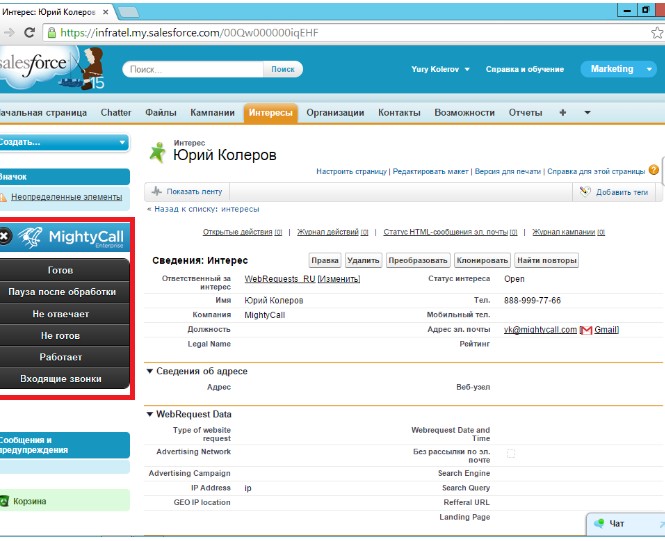Reload the page with refresh icon

pos(29,33)
